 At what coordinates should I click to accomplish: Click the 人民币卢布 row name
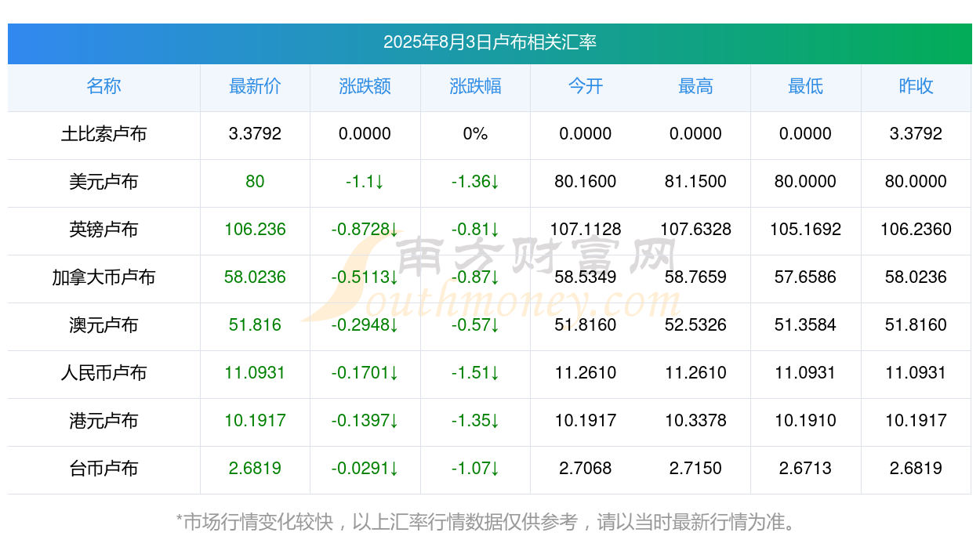[103, 373]
